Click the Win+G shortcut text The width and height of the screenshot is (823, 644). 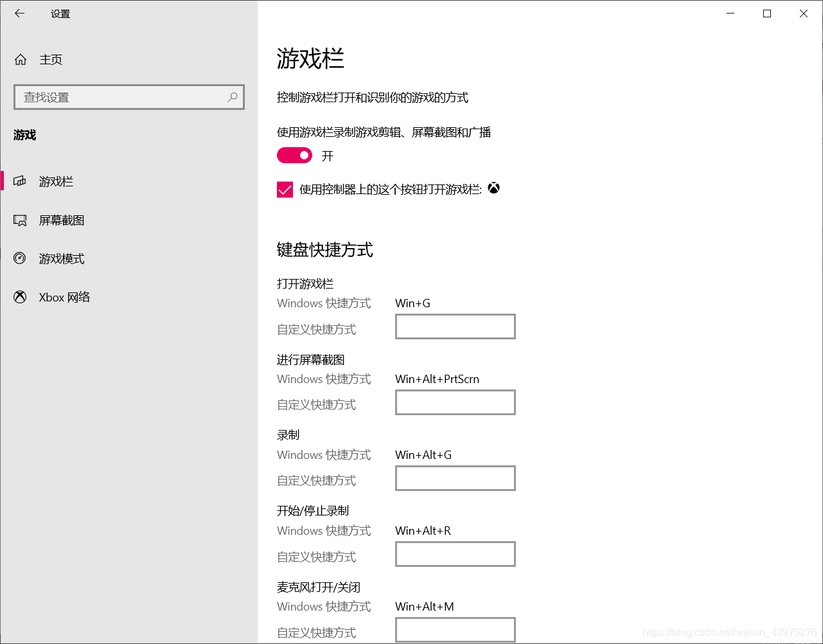click(x=412, y=303)
